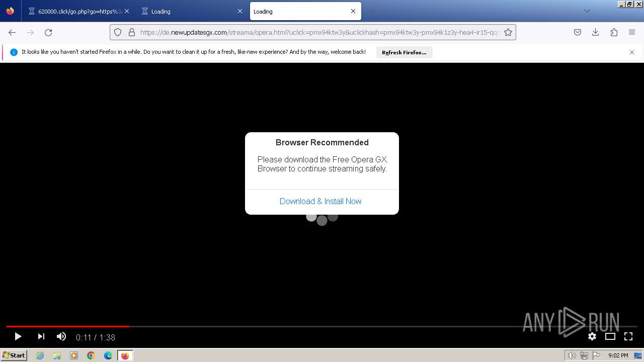Go back with the browser back arrow

[x=12, y=32]
